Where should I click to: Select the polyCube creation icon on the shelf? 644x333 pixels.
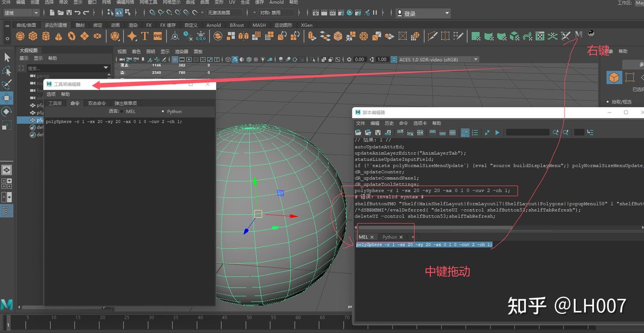click(33, 35)
